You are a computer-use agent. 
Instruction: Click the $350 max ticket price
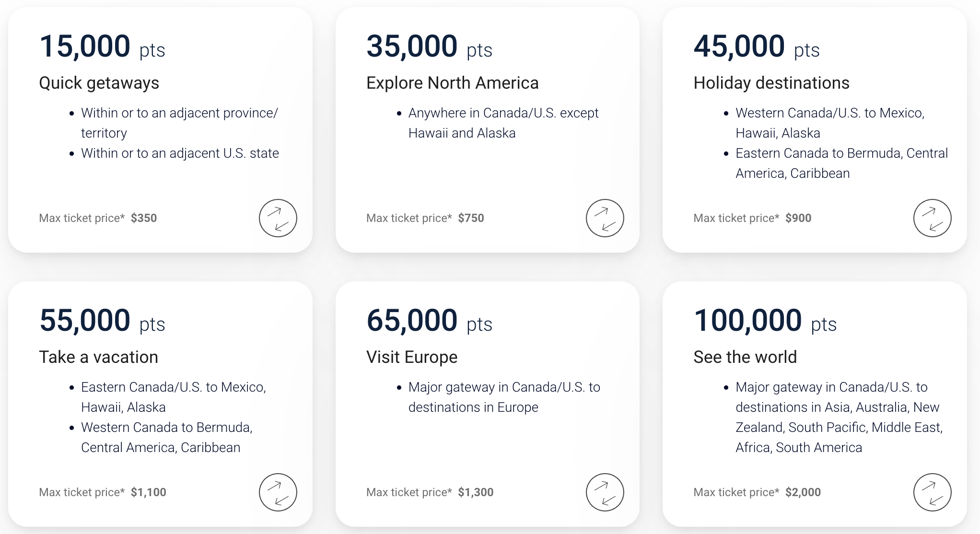click(x=143, y=218)
